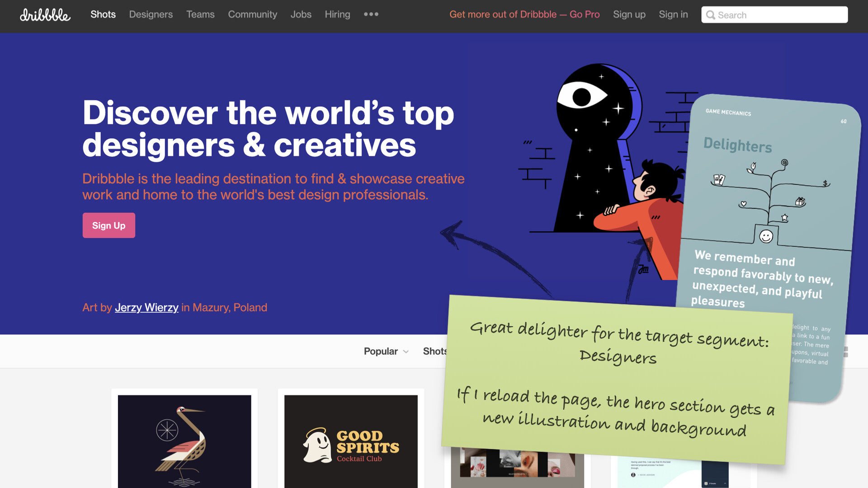
Task: Click Sign in link
Action: [x=673, y=14]
